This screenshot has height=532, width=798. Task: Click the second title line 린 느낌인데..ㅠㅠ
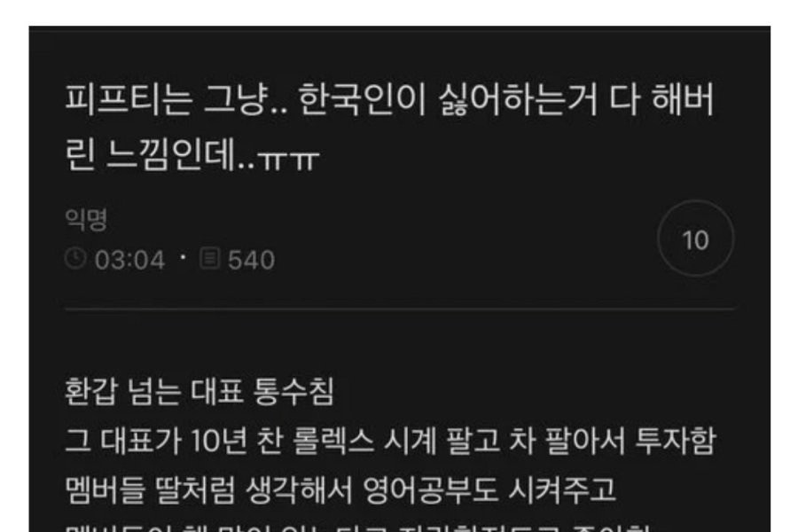tap(192, 153)
